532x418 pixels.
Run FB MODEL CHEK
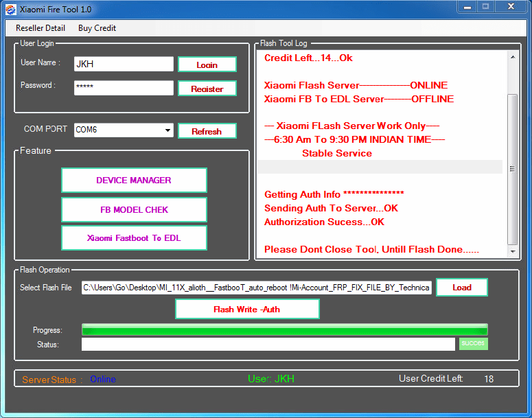pos(134,209)
